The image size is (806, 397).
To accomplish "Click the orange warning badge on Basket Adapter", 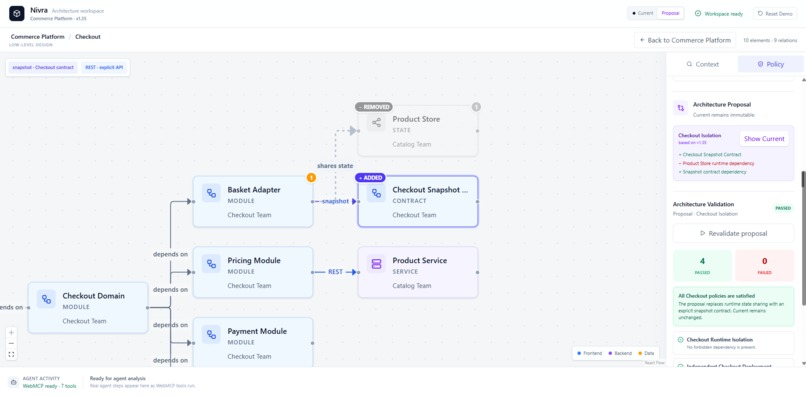I will point(311,178).
